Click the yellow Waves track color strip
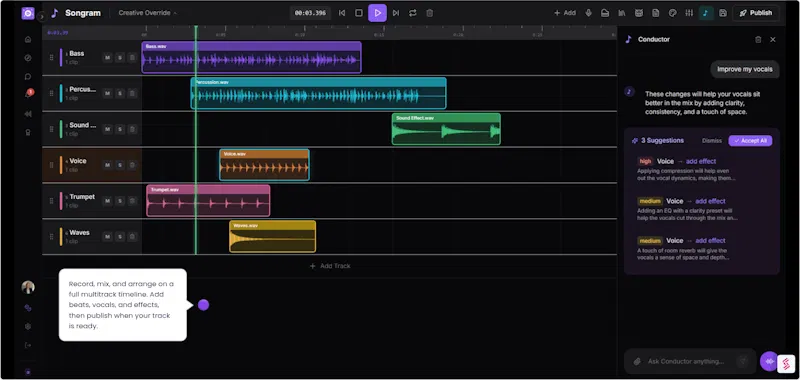 [61, 237]
